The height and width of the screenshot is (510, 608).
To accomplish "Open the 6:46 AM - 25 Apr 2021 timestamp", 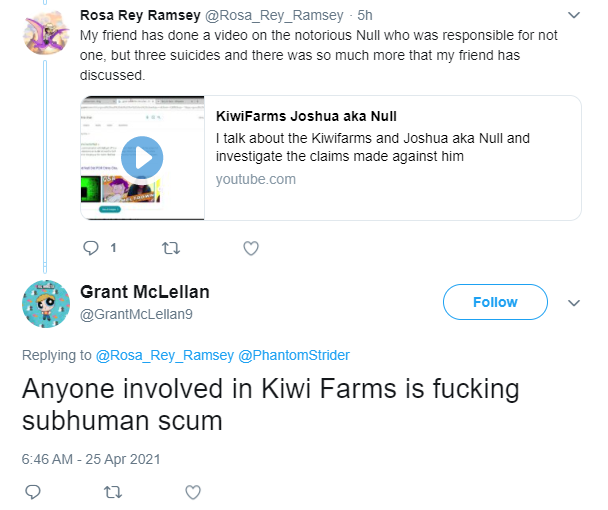I will (x=91, y=459).
